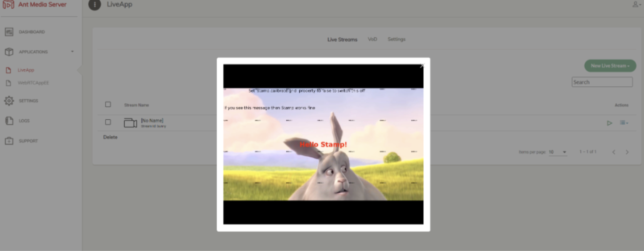The width and height of the screenshot is (644, 251).
Task: Open the New Live Stream dropdown button
Action: [610, 66]
